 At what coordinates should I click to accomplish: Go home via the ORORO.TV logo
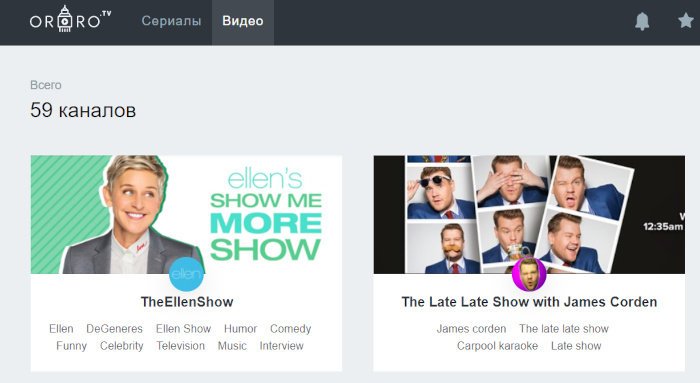[71, 19]
